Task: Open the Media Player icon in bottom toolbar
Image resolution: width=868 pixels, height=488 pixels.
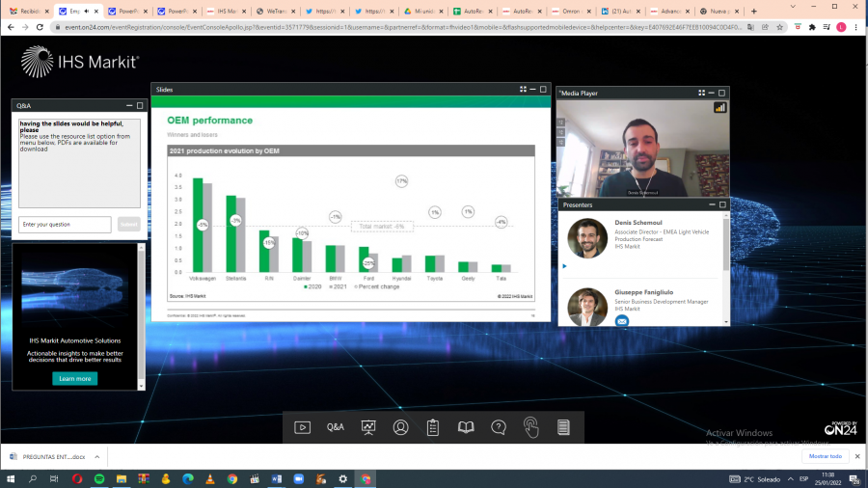Action: point(302,427)
